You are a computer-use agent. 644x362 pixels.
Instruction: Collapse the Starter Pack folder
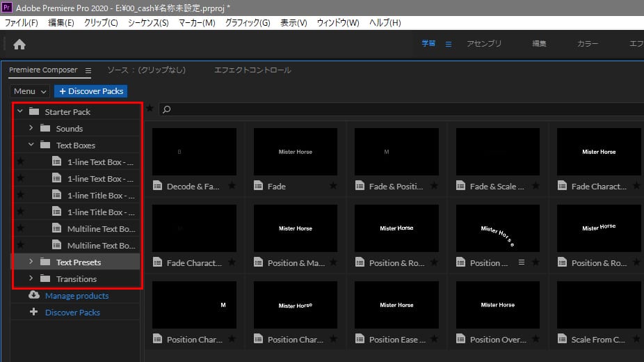[19, 111]
